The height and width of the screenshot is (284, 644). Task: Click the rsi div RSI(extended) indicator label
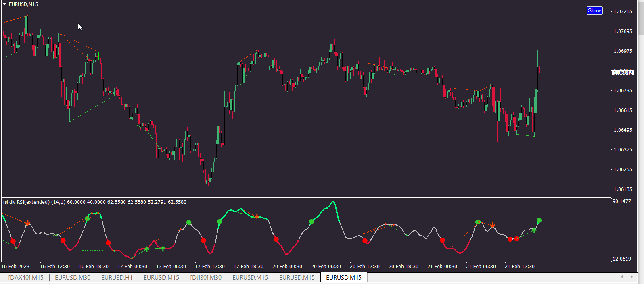[26, 202]
